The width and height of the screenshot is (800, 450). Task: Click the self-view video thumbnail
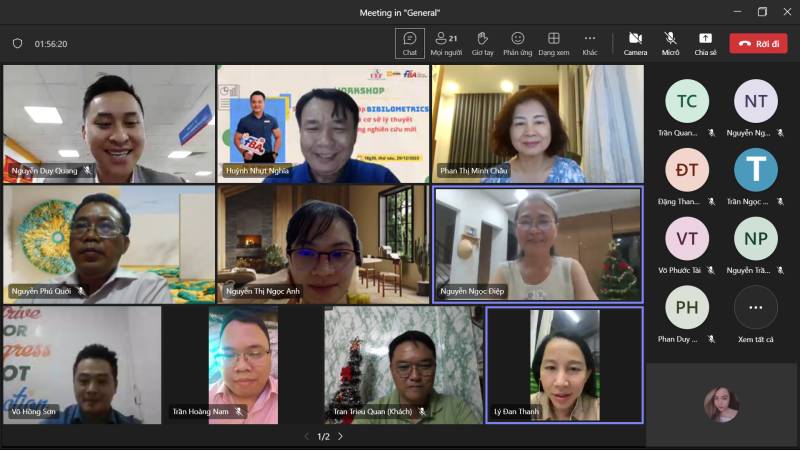coord(721,404)
